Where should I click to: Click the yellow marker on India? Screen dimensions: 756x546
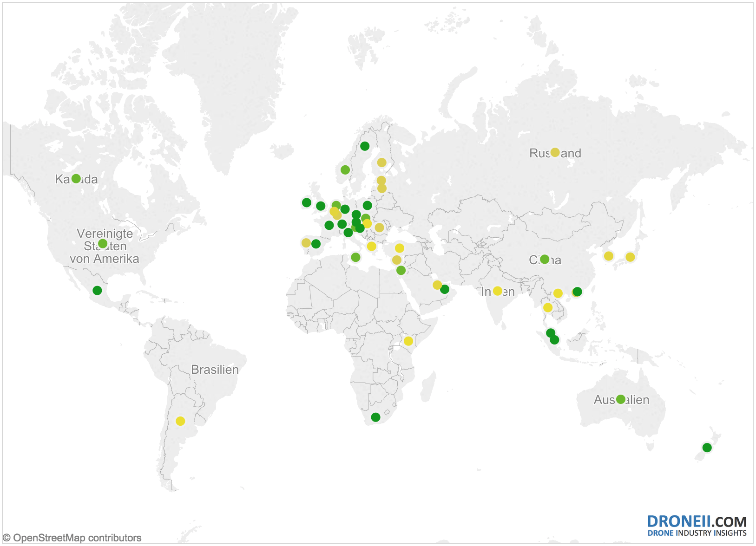point(498,291)
